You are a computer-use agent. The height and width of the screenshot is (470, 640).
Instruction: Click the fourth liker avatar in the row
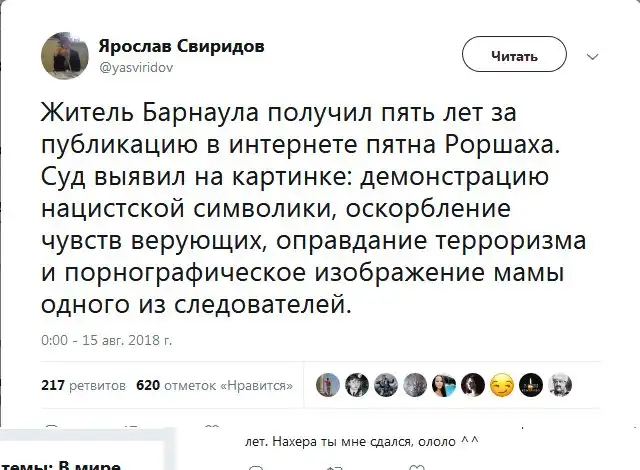point(415,385)
